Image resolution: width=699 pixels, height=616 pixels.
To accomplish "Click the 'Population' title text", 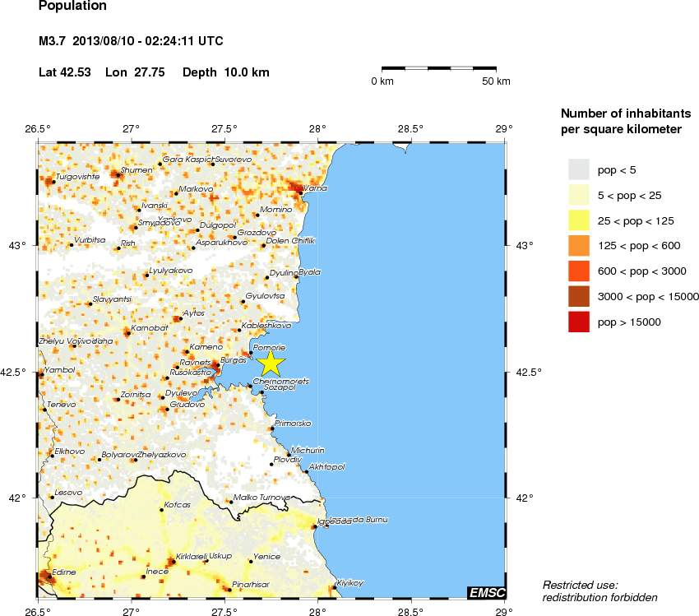I will click(x=72, y=7).
